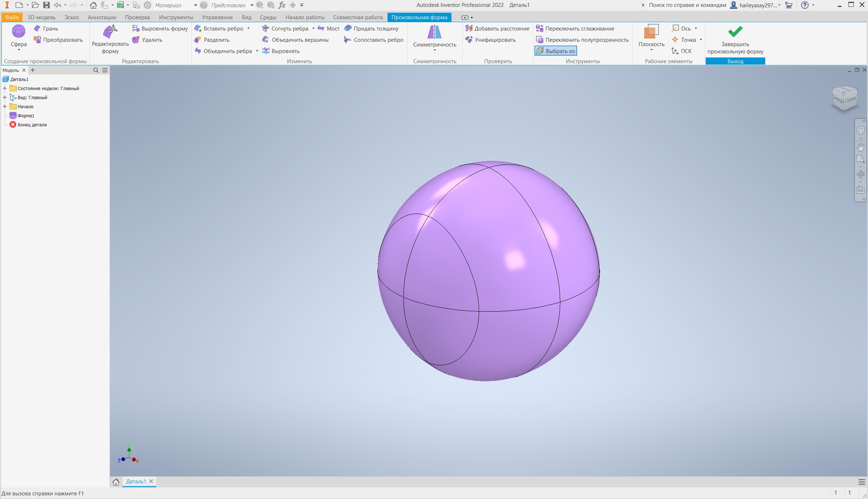Screen dimensions: 868x499
Task: Open Объединить ребра dropdown arrow
Action: point(257,51)
